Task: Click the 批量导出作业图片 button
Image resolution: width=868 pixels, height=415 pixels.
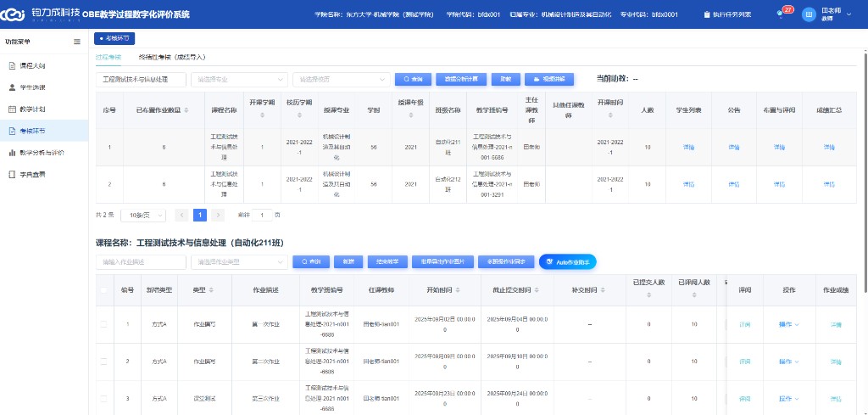Action: click(442, 261)
